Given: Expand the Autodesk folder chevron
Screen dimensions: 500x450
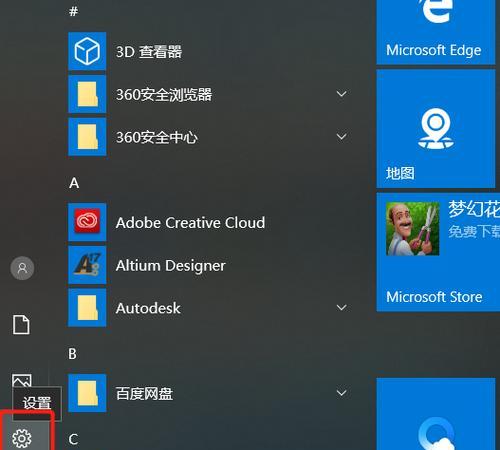Looking at the screenshot, I should coord(341,308).
